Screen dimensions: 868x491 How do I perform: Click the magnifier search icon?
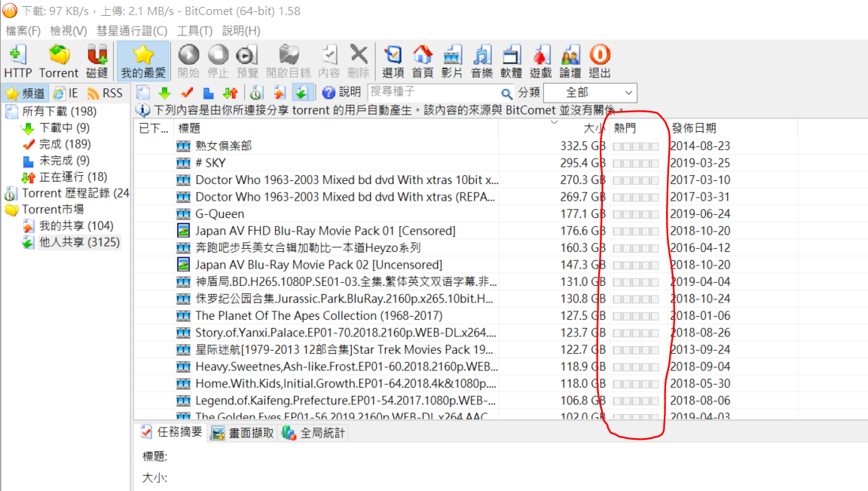tap(506, 94)
